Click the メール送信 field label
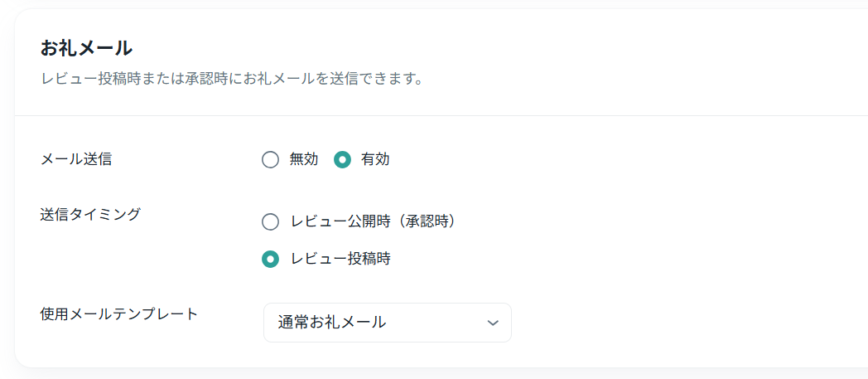 tap(76, 159)
